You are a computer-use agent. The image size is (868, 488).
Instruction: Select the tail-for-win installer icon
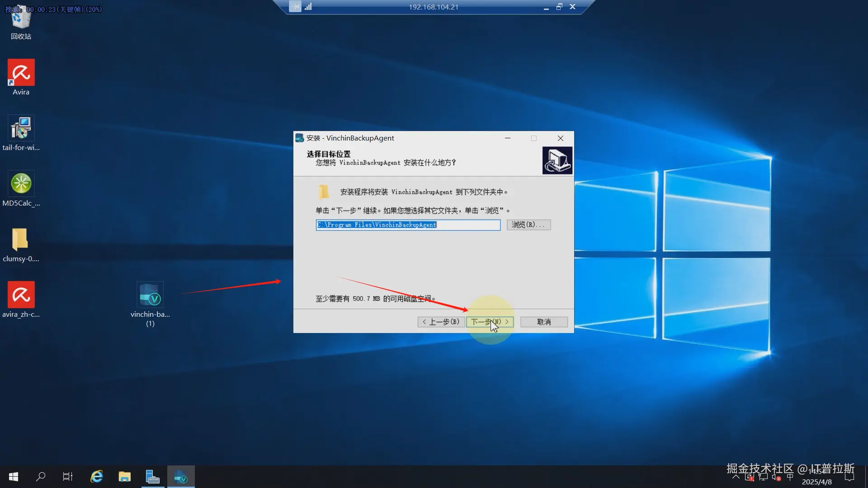click(x=21, y=129)
